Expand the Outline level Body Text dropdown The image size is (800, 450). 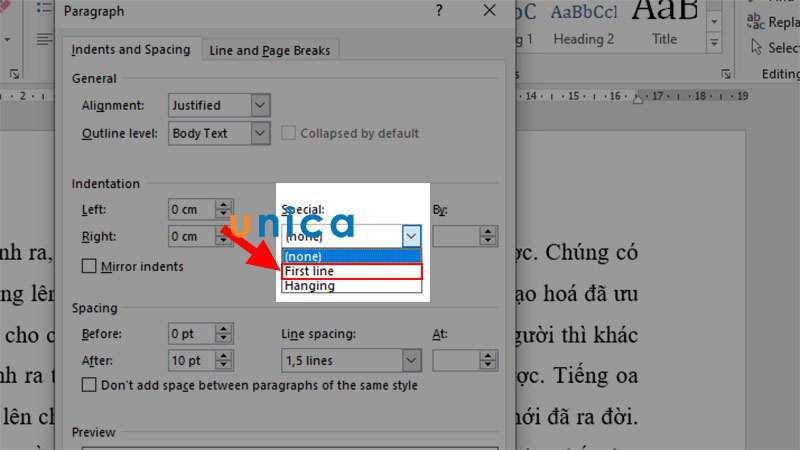pyautogui.click(x=219, y=134)
